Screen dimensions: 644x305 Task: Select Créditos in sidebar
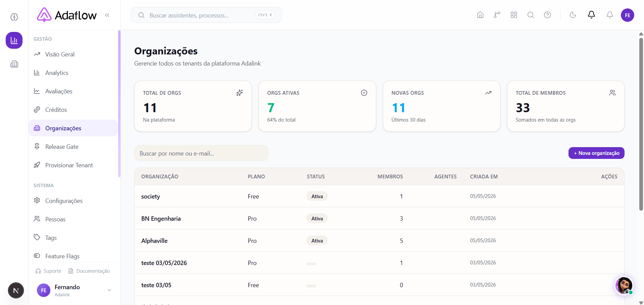pyautogui.click(x=73, y=110)
